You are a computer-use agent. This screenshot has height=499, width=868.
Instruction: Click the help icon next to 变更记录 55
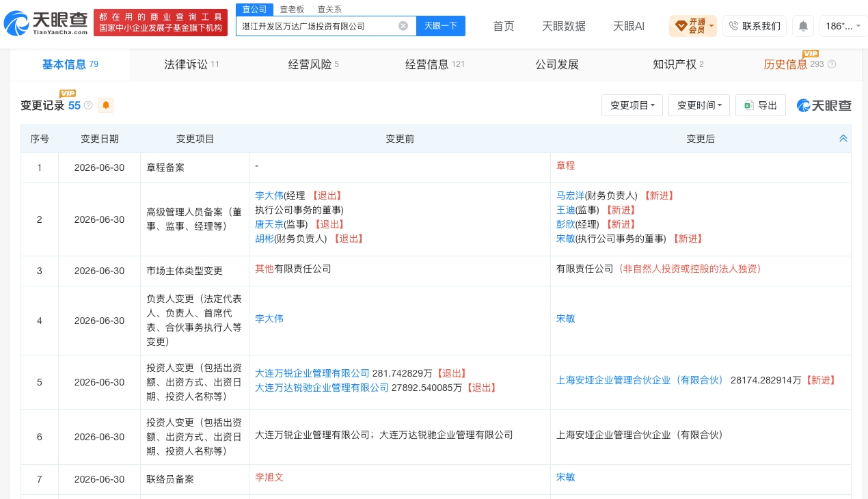pos(88,105)
